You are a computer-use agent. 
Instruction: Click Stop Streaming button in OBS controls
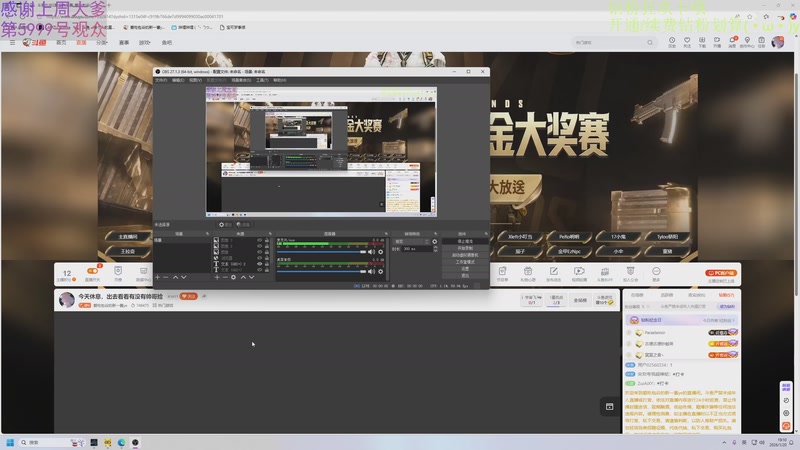[465, 241]
